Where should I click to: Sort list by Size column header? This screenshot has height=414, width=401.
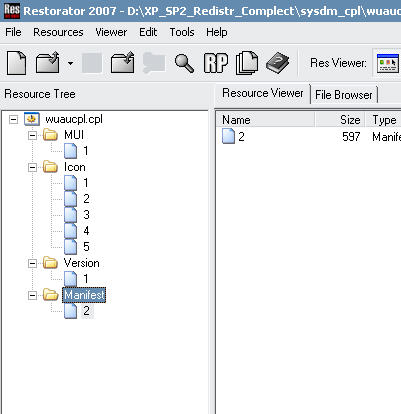[340, 120]
